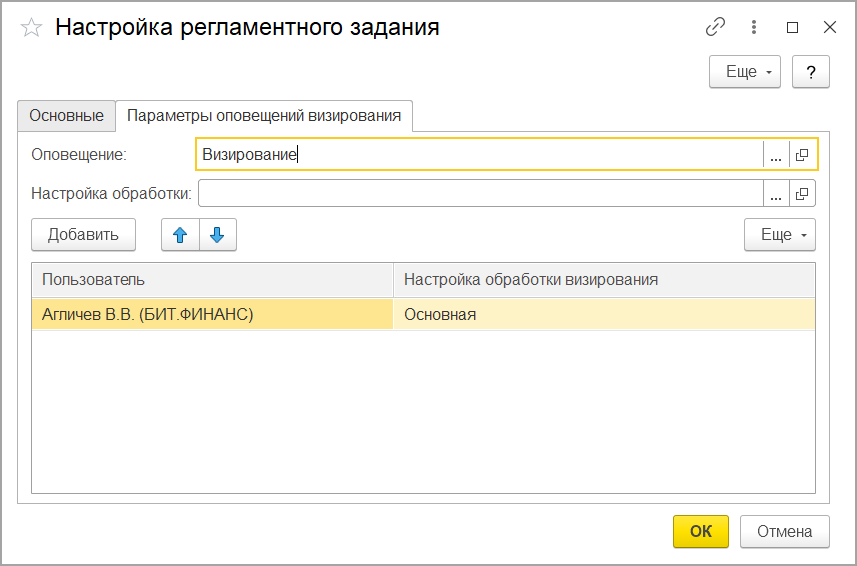Screen dimensions: 857x566
Task: Add window to favorites with star icon
Action: click(x=32, y=28)
